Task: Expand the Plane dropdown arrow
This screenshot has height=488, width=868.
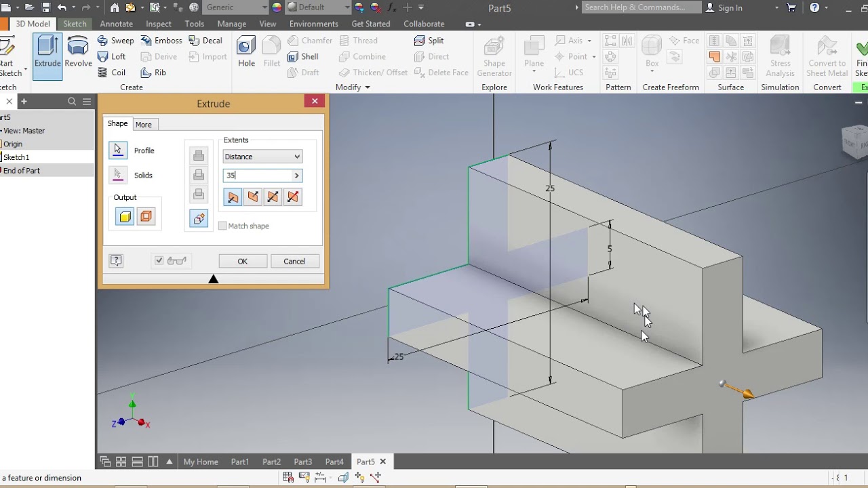Action: tap(534, 72)
